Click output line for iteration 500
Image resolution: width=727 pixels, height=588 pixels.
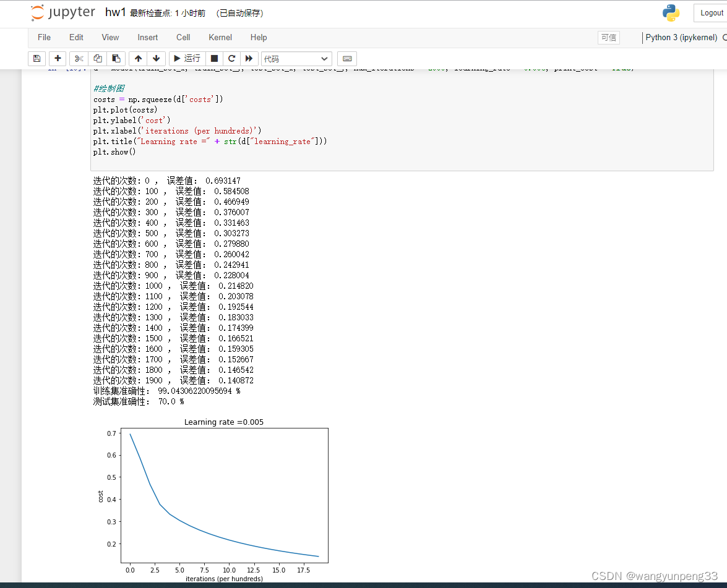(171, 234)
